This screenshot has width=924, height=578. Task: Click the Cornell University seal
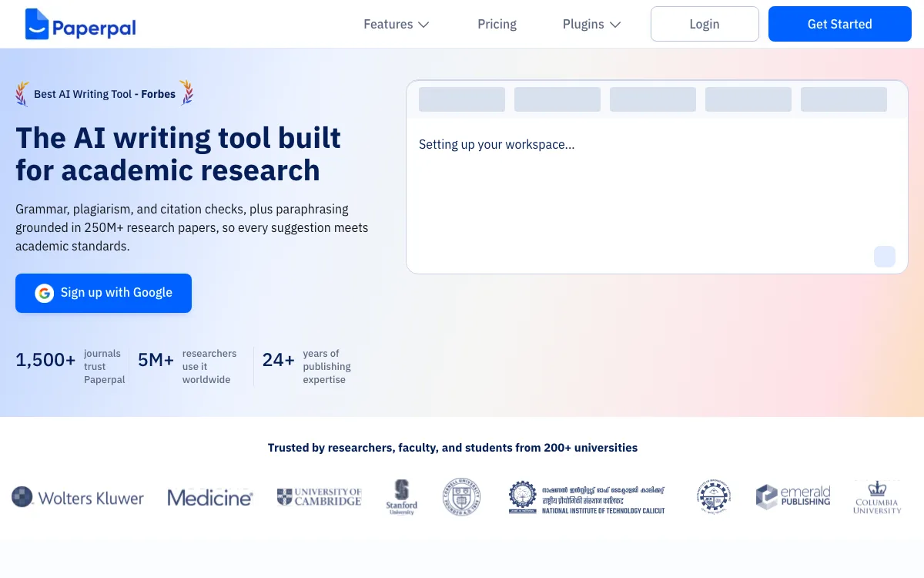click(461, 497)
